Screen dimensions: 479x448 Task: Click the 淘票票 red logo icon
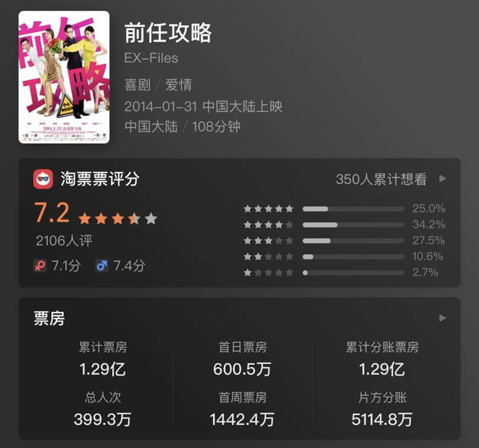43,179
